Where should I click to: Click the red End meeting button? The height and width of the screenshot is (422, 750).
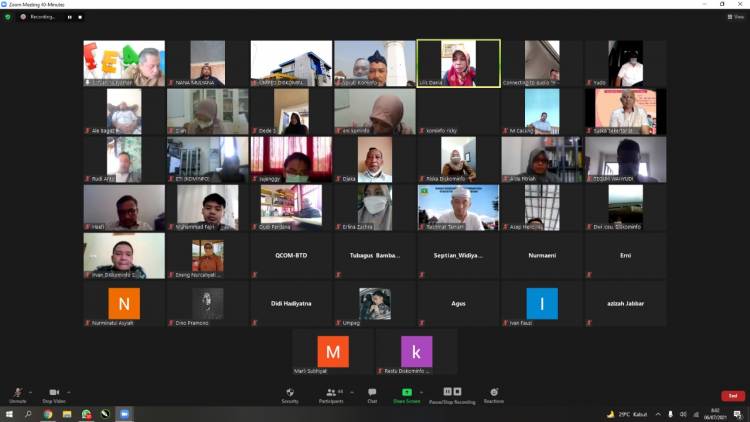point(733,395)
